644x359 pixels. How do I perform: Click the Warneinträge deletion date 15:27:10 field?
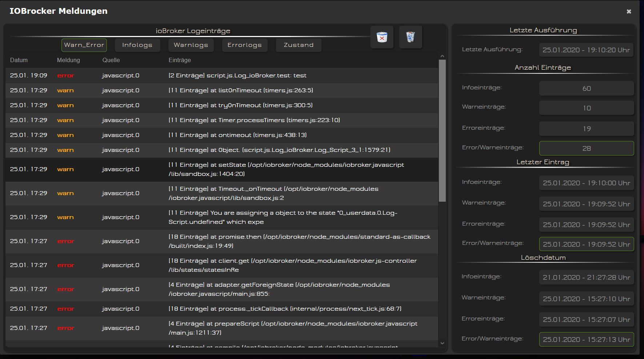pyautogui.click(x=586, y=299)
